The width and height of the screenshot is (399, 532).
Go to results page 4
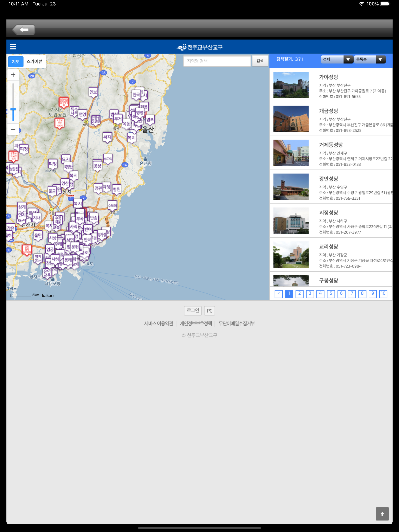pyautogui.click(x=320, y=294)
